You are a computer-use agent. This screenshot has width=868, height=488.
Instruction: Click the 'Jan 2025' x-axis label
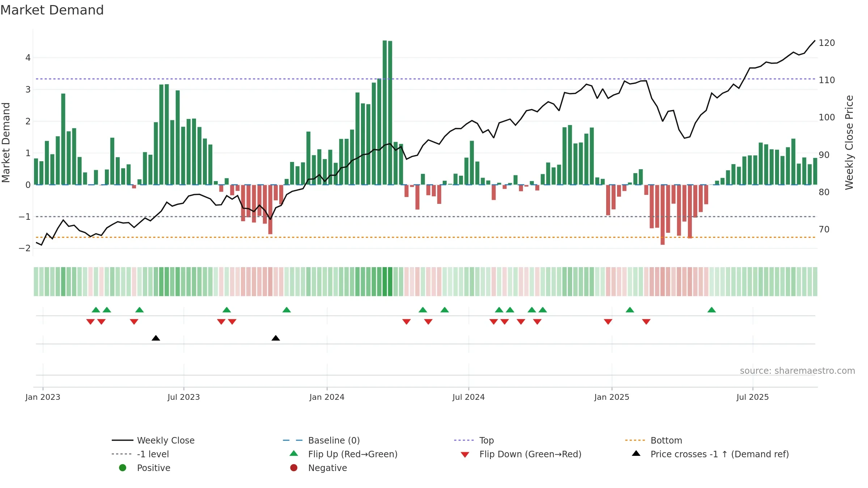point(612,397)
